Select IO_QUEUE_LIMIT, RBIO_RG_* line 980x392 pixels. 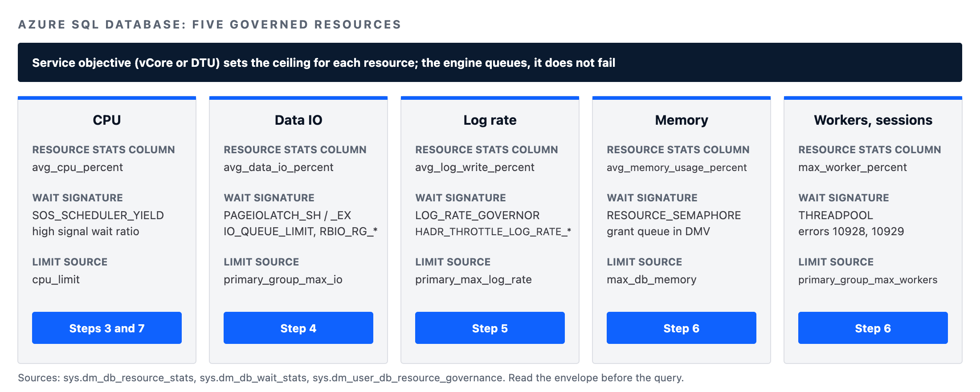pyautogui.click(x=301, y=232)
